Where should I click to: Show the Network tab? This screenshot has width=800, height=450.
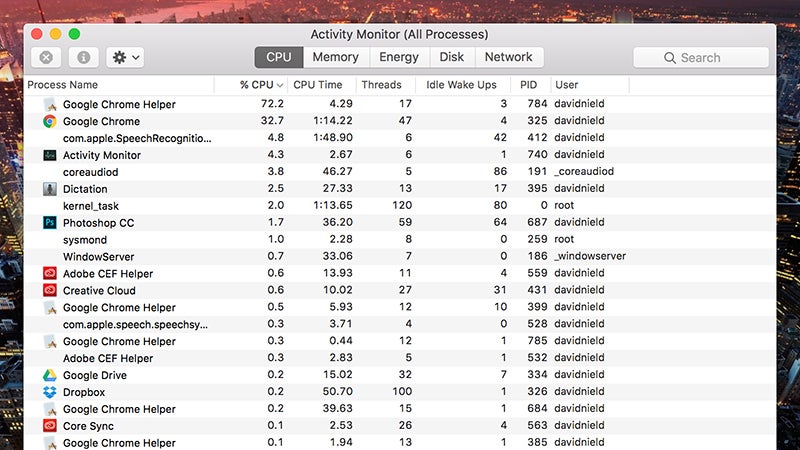509,57
